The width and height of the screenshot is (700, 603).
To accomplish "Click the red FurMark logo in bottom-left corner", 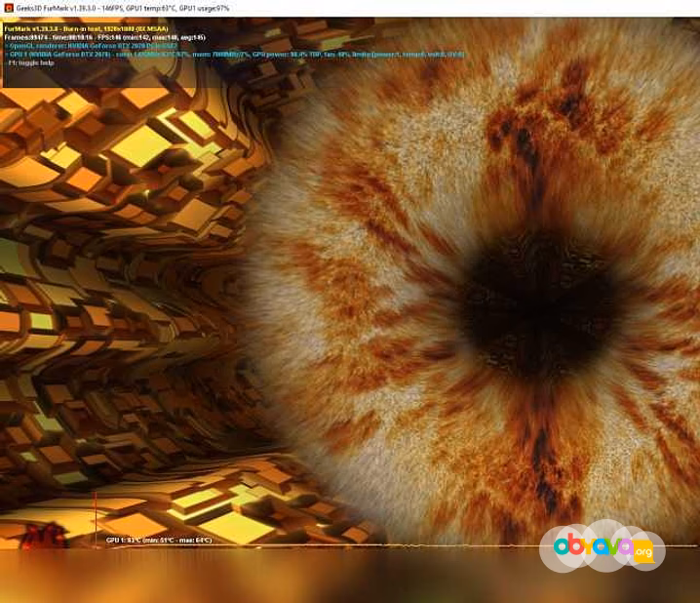I will coord(43,536).
